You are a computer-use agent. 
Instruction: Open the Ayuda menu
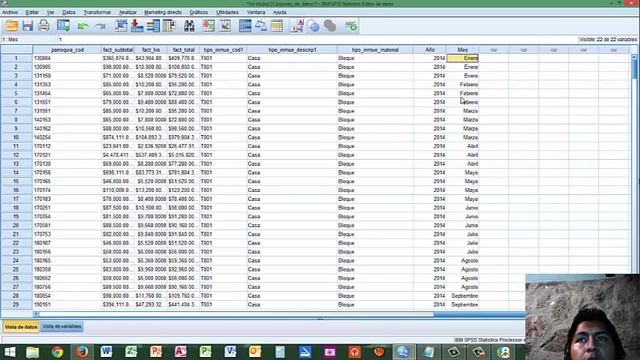point(280,12)
